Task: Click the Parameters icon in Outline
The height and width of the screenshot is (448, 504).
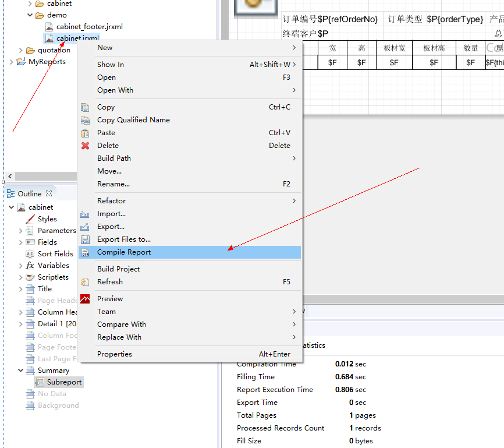Action: tap(30, 231)
